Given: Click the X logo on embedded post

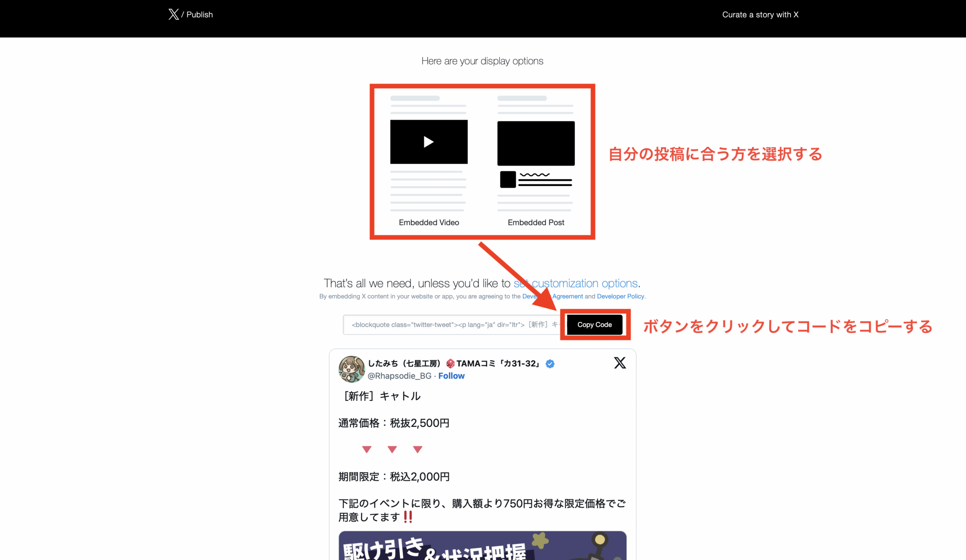Looking at the screenshot, I should click(620, 363).
